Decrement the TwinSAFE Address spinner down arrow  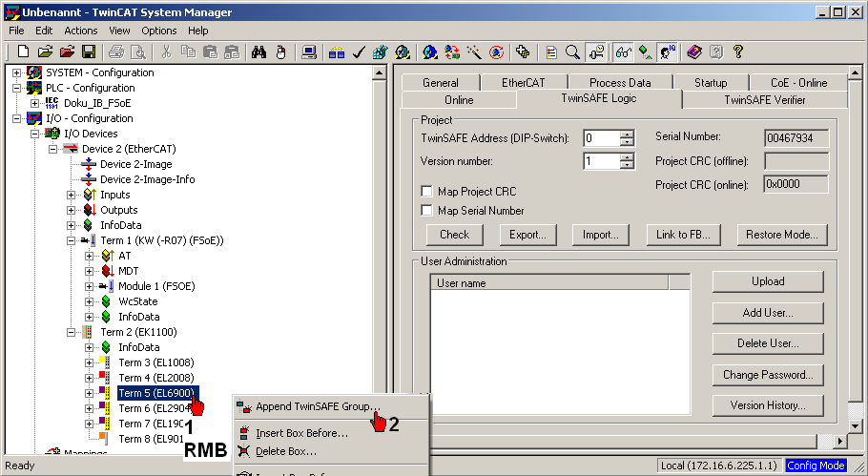pyautogui.click(x=627, y=142)
